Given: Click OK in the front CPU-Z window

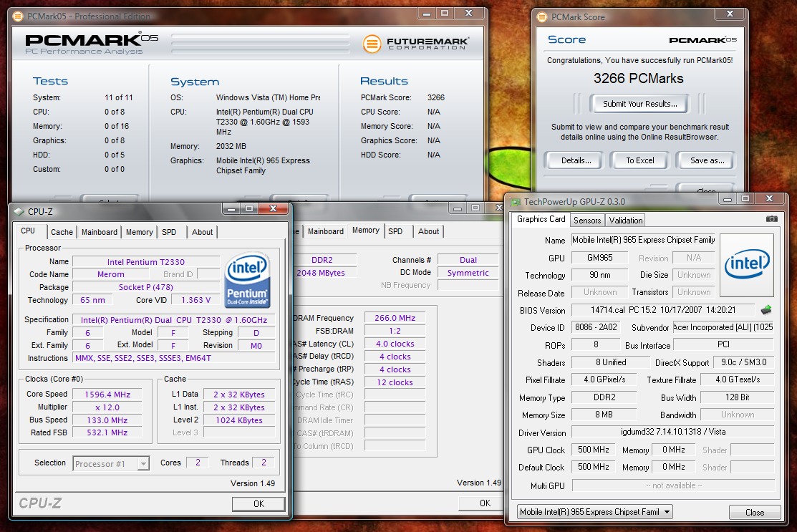Looking at the screenshot, I should point(259,503).
